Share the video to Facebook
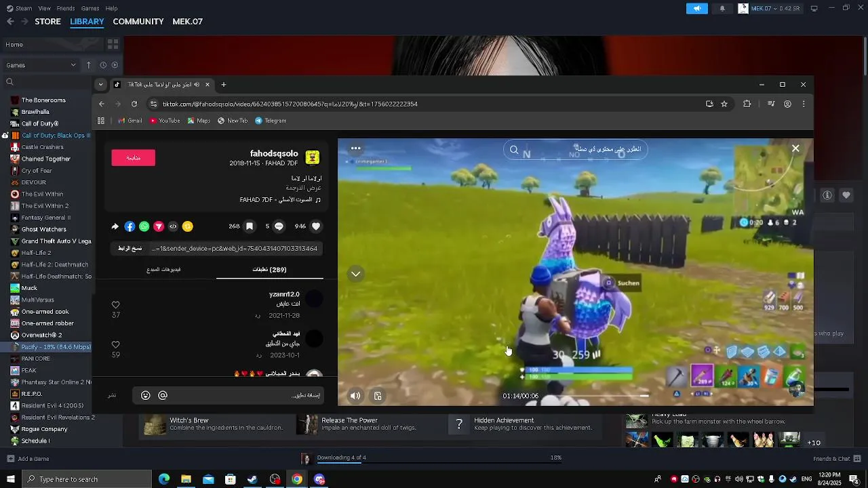This screenshot has width=868, height=488. point(130,226)
